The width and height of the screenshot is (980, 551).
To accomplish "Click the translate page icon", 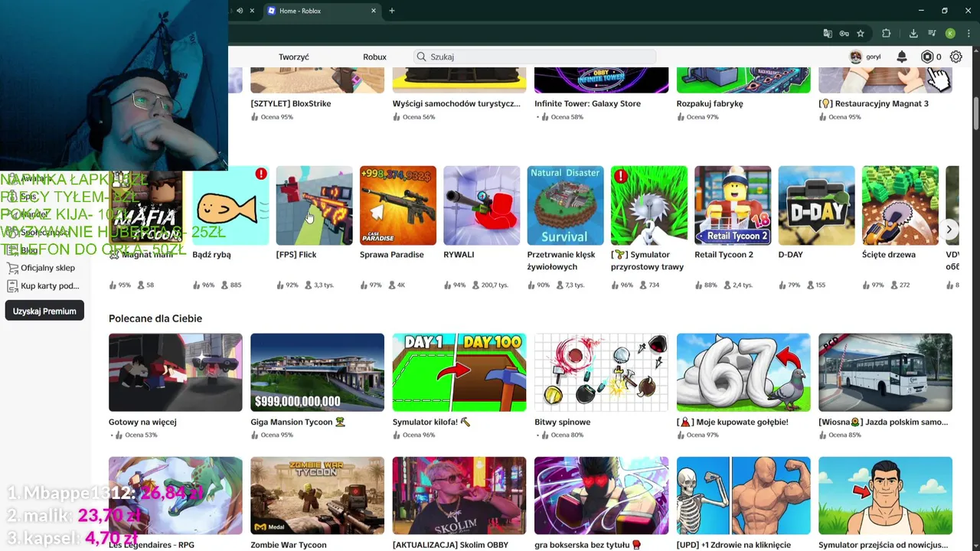I will tap(828, 34).
